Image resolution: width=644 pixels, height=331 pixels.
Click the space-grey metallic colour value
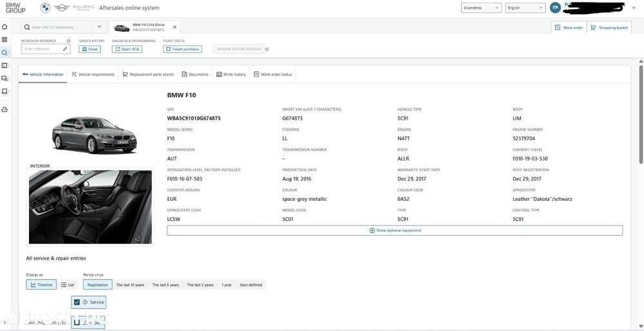[305, 199]
